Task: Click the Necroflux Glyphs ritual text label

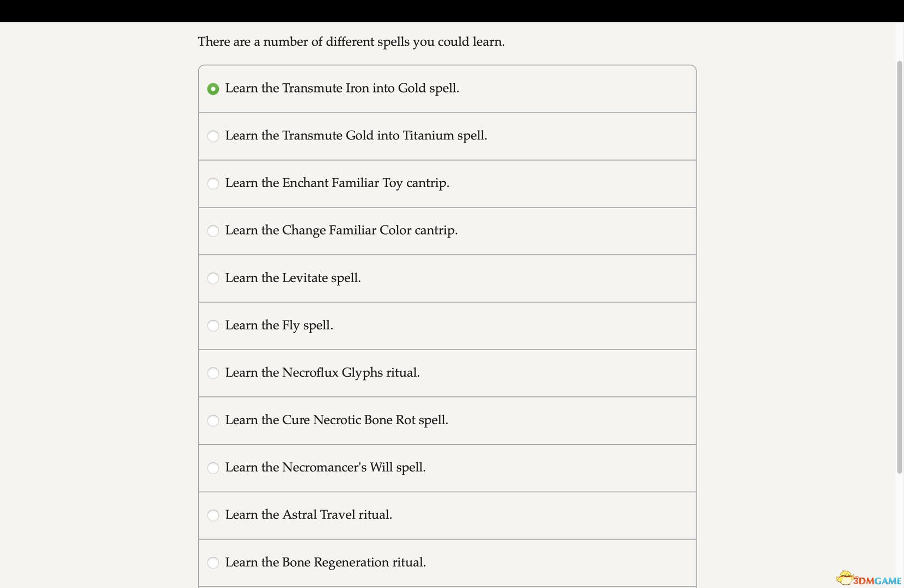Action: click(322, 372)
